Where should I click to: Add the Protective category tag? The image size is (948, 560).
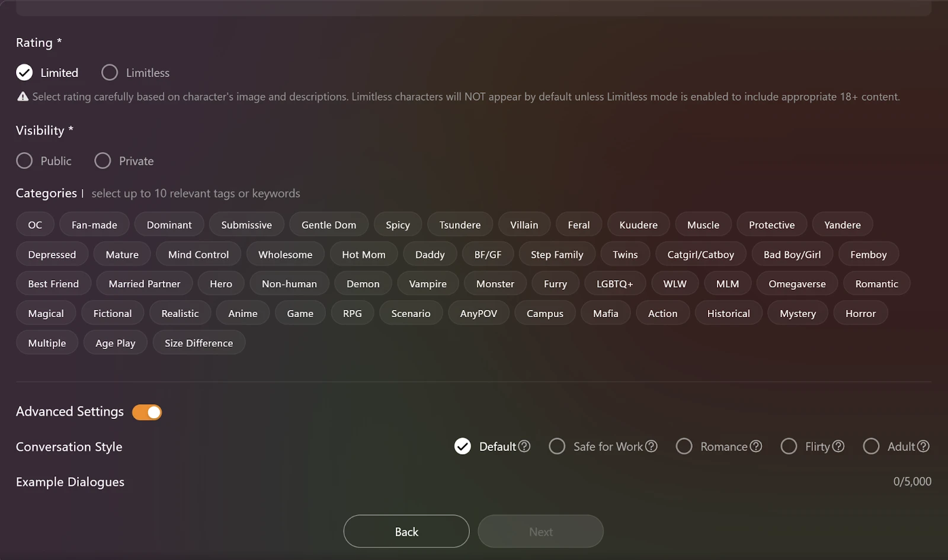[x=771, y=225]
